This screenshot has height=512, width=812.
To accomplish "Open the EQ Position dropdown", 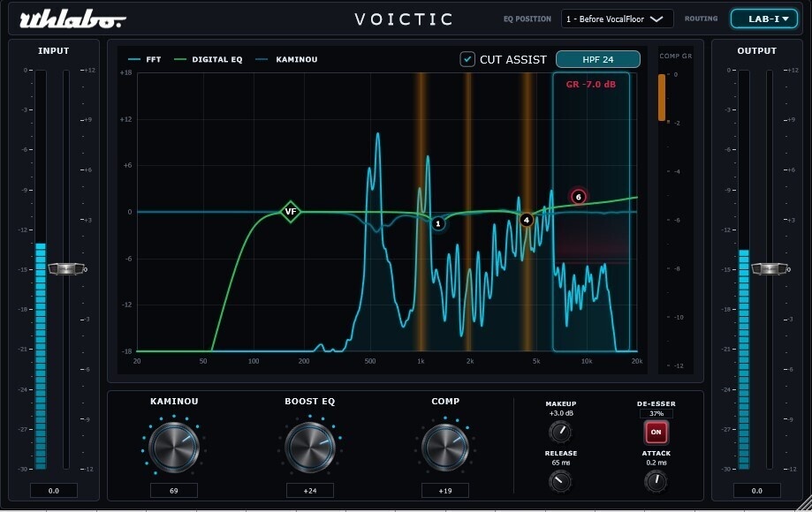I will click(x=617, y=19).
